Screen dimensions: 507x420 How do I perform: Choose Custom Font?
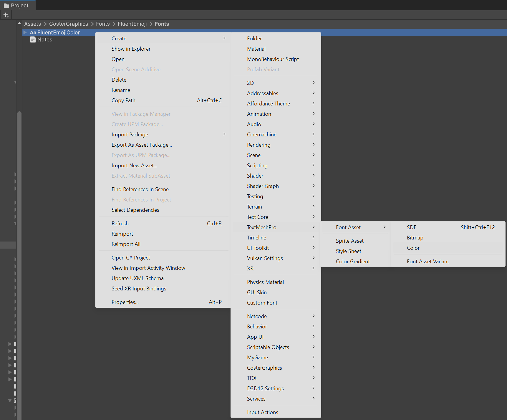(x=276, y=303)
